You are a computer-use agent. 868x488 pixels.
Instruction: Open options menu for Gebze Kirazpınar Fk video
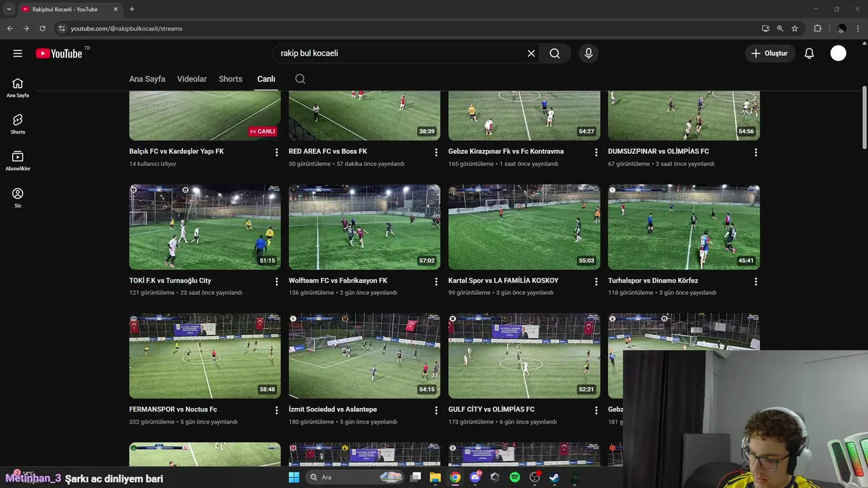596,152
